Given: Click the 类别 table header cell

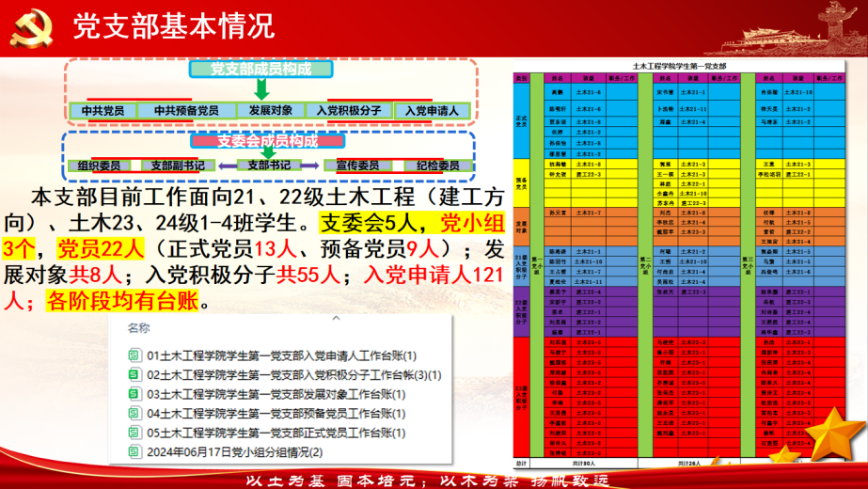Looking at the screenshot, I should pos(522,78).
